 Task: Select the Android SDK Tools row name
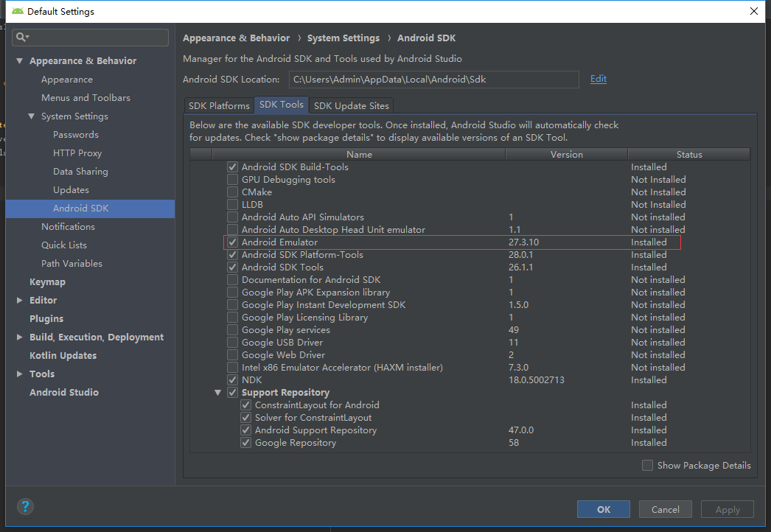click(282, 267)
